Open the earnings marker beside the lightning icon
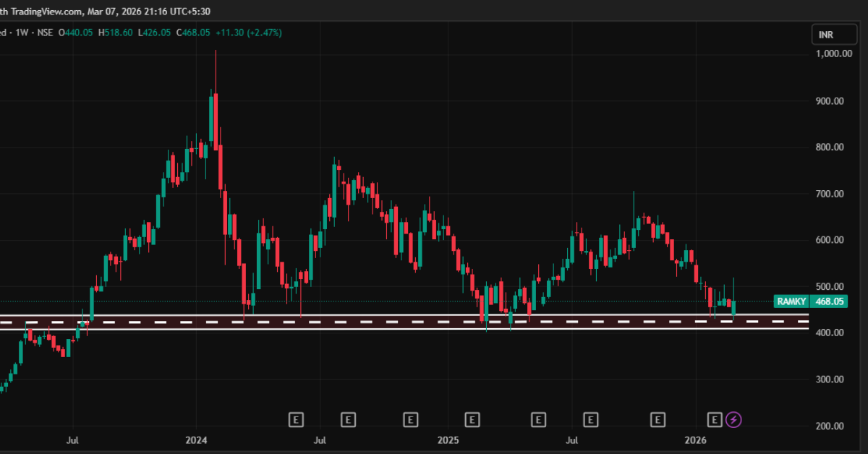 (715, 419)
